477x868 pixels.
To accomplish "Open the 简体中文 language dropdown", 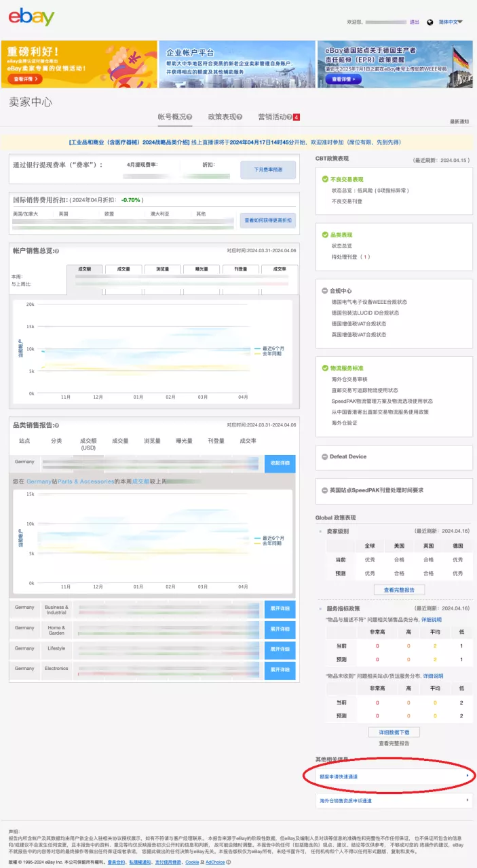I will (451, 22).
